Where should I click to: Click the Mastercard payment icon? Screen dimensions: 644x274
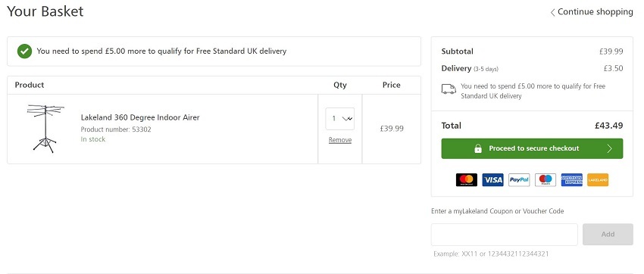coord(467,179)
